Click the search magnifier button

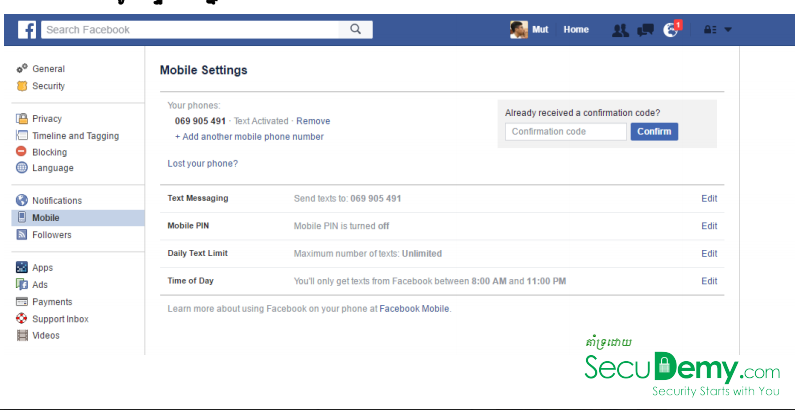pos(355,29)
